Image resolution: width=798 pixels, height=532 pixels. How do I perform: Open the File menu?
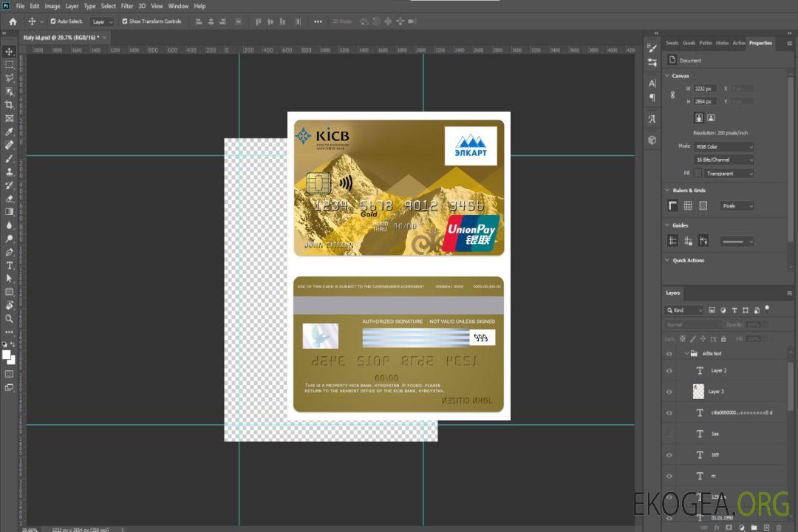point(20,6)
